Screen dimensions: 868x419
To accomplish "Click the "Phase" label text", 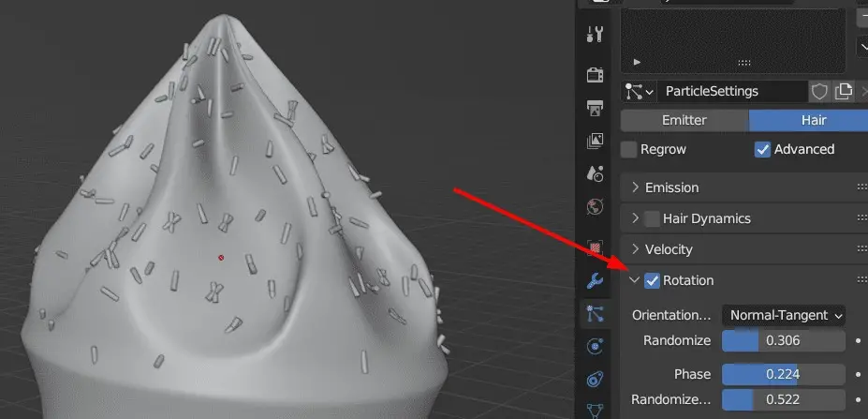I will [x=693, y=375].
